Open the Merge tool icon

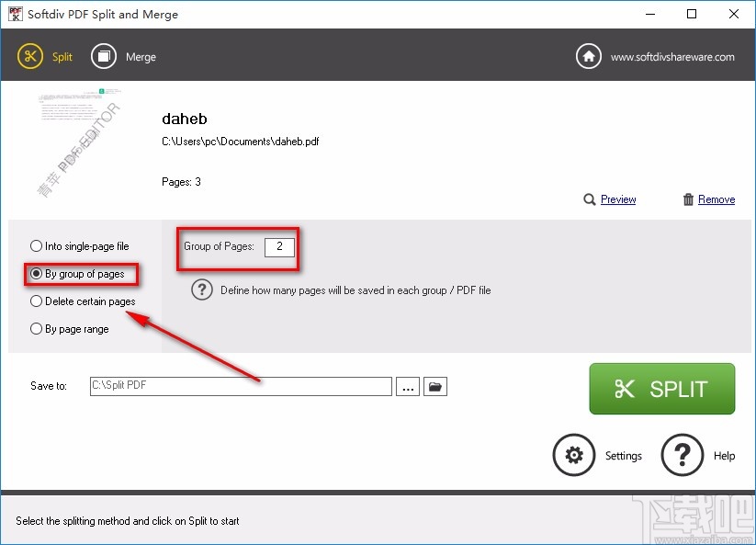pos(104,56)
